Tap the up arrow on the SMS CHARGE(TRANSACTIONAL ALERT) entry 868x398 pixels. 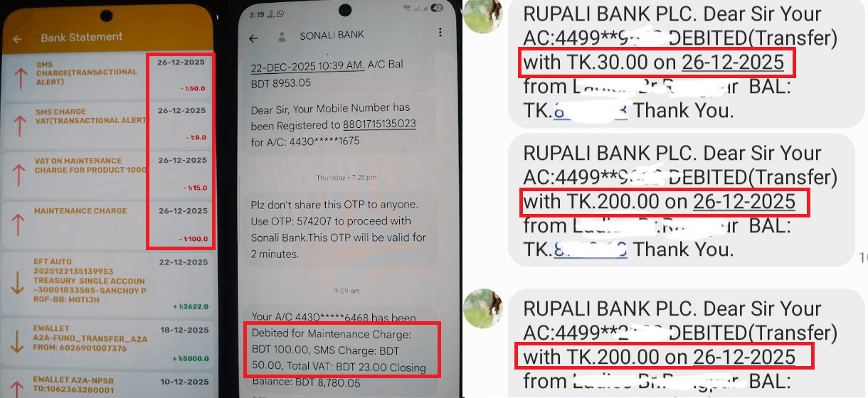18,77
